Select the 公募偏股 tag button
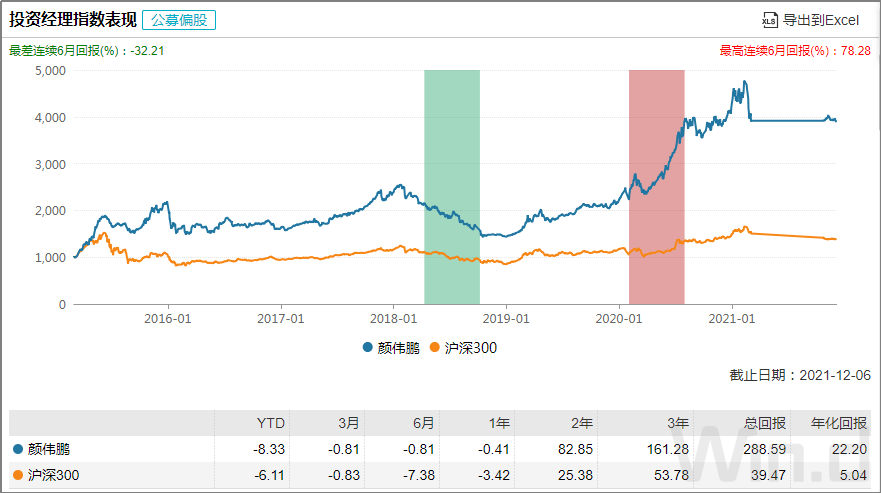The image size is (881, 493). point(179,20)
